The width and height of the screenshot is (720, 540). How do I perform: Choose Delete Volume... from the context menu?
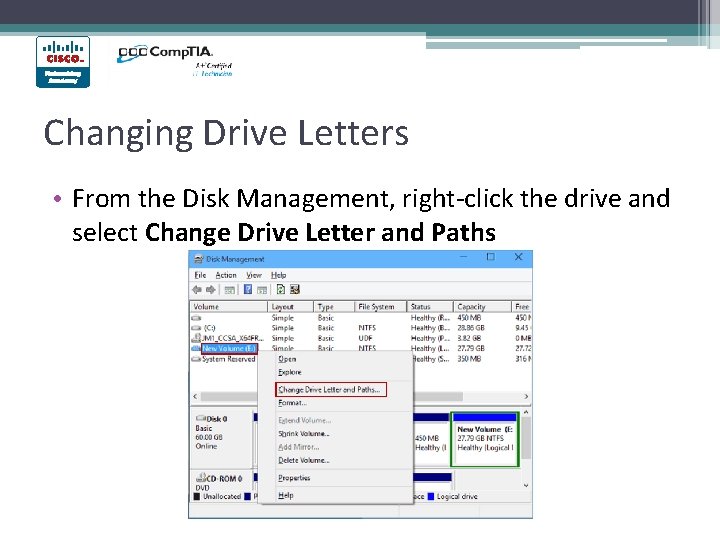[335, 460]
